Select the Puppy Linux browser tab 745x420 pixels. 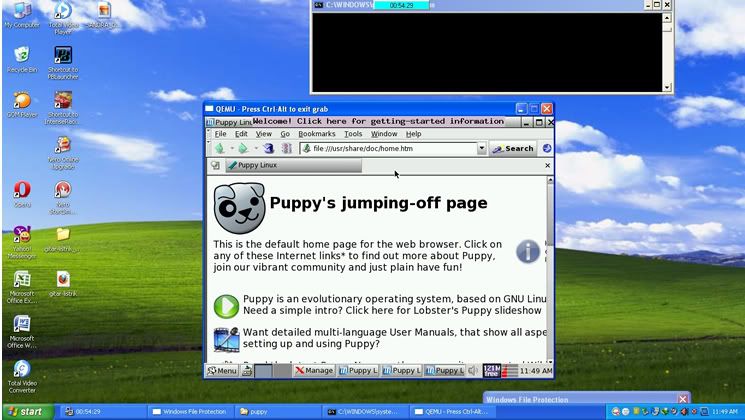click(x=293, y=165)
